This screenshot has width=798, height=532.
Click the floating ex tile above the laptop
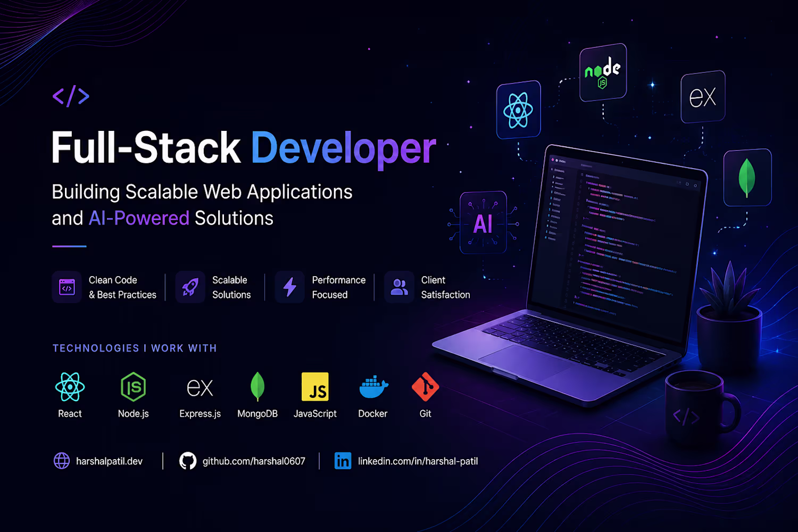pos(703,97)
